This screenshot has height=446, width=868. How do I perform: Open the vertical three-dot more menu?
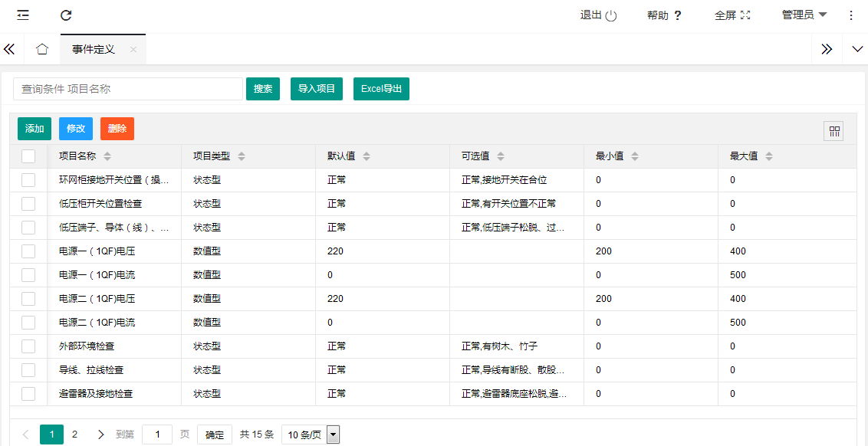coord(851,15)
